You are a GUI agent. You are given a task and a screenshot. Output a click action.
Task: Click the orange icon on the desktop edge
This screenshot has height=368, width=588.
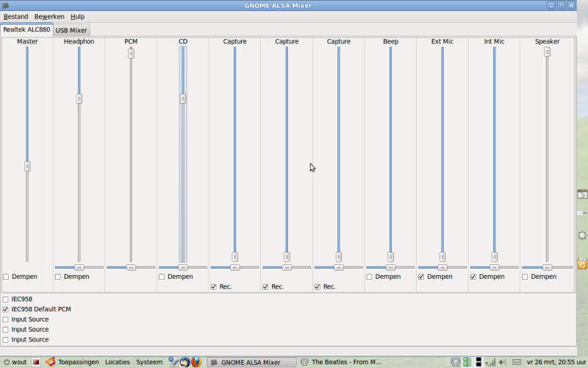pyautogui.click(x=582, y=263)
